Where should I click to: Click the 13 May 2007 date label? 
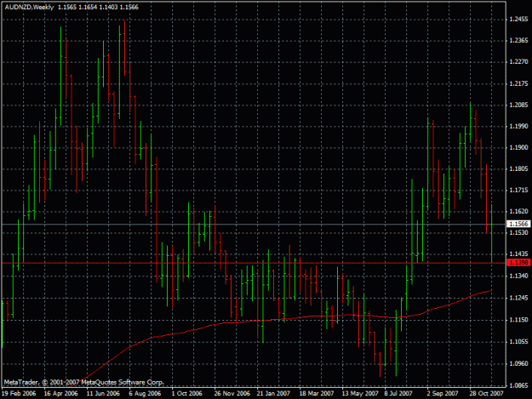[360, 394]
